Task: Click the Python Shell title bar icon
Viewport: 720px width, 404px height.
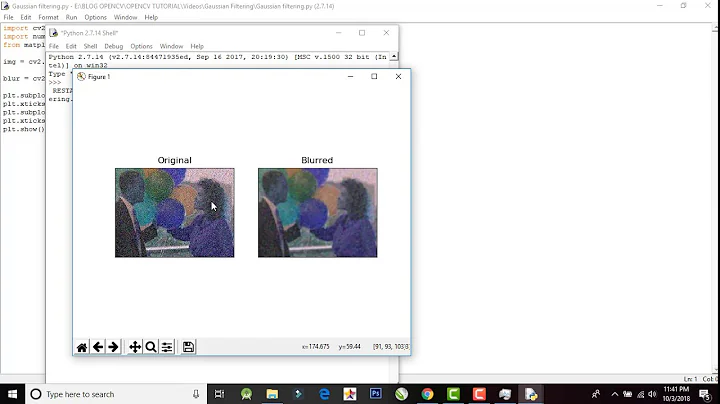Action: pos(53,33)
